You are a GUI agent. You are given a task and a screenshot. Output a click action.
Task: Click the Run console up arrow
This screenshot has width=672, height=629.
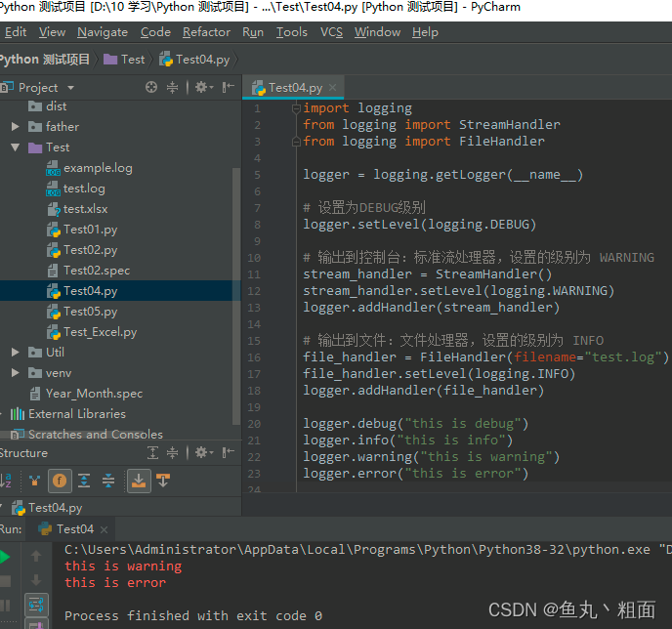tap(36, 556)
